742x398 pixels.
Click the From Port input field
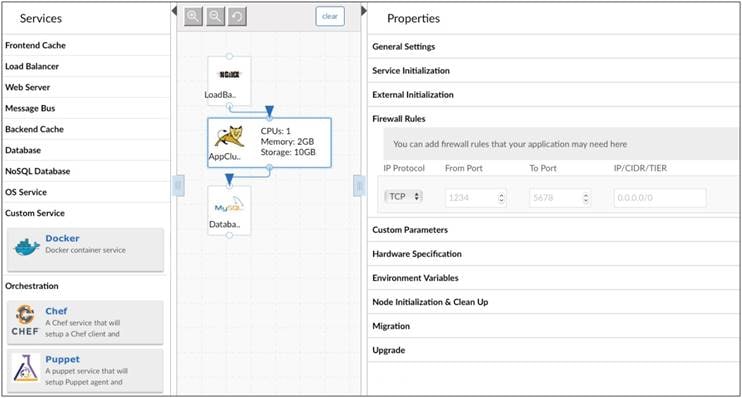coord(476,198)
